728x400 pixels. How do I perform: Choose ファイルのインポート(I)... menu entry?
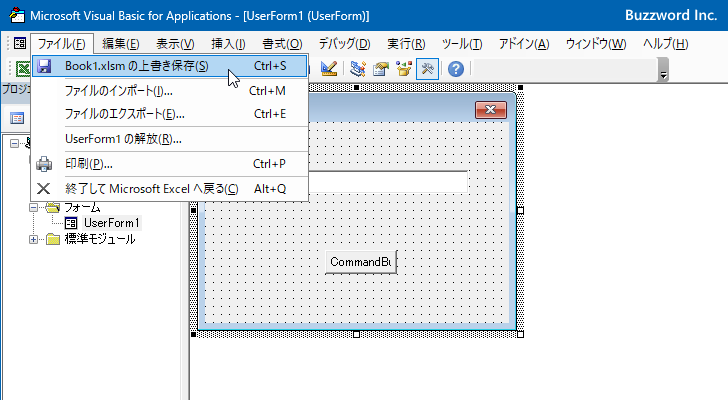tap(170, 91)
